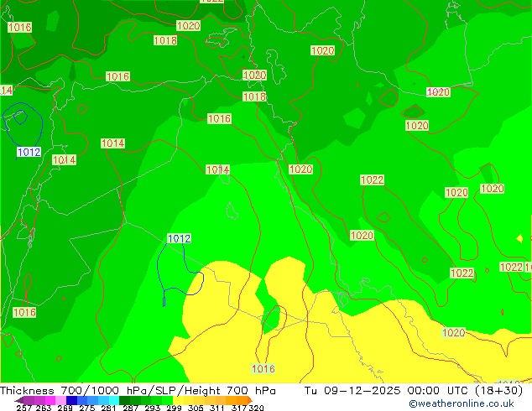This screenshot has width=532, height=411.
Task: Click the cyan legend swatch above 281
Action: (114, 400)
